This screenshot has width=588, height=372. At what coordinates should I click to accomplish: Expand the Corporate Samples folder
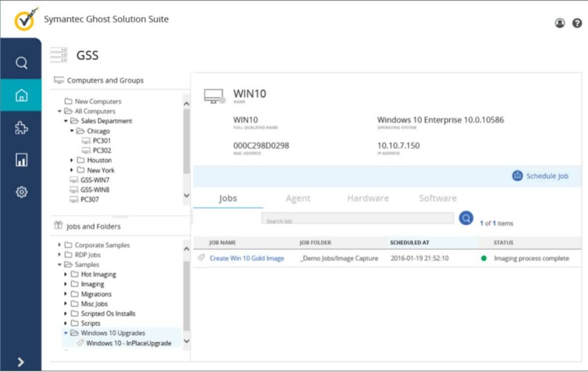pyautogui.click(x=59, y=245)
